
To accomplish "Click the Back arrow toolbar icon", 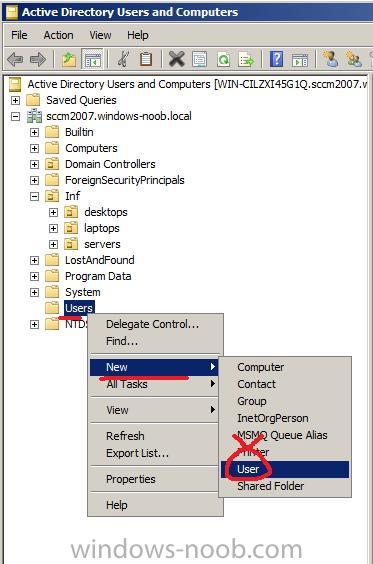I will click(15, 59).
